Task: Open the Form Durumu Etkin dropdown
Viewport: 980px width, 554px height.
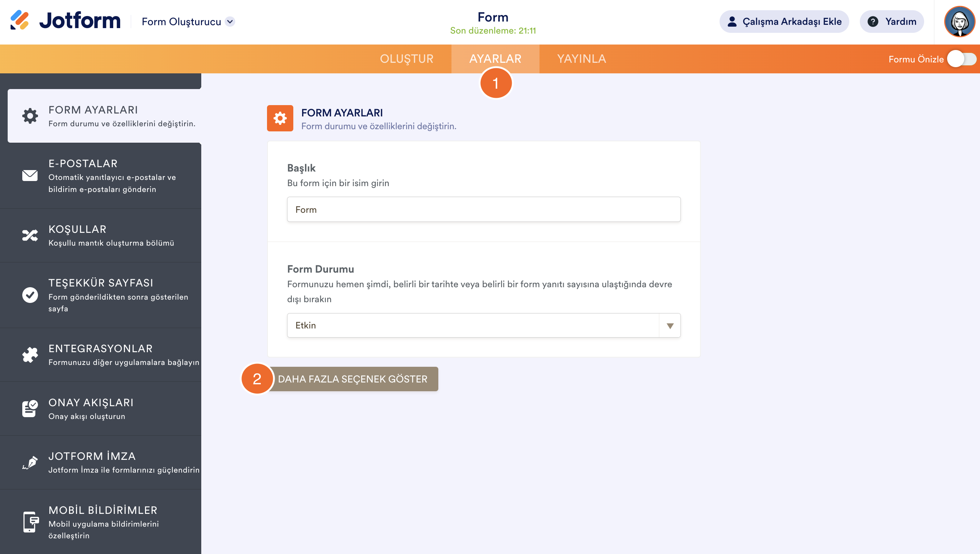Action: click(x=472, y=325)
